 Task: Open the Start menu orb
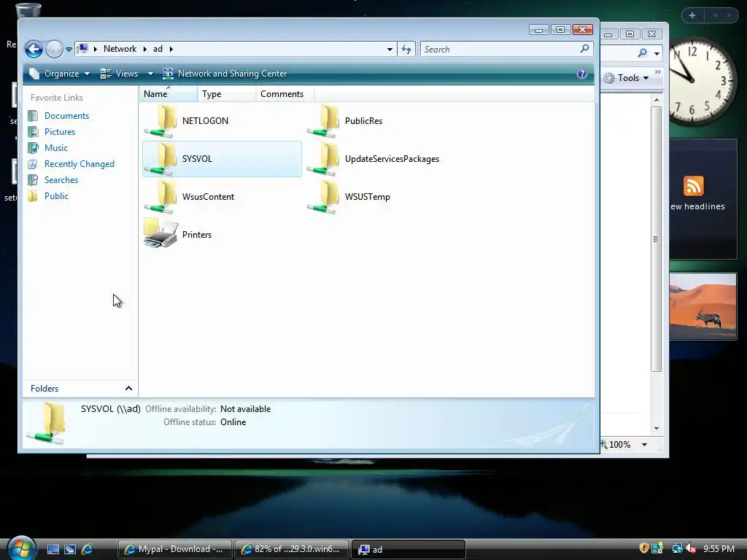pyautogui.click(x=21, y=548)
